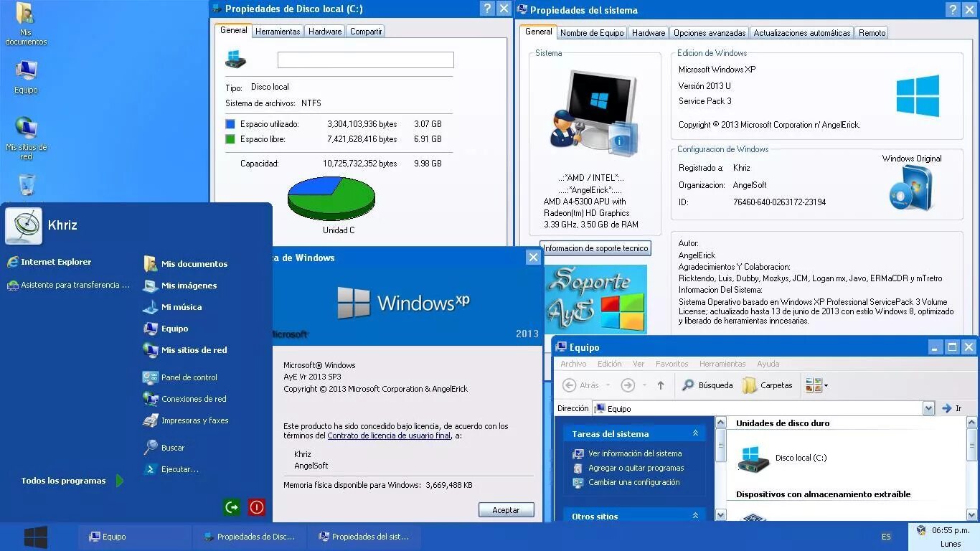The image size is (980, 551).
Task: Select the Equipo desktop icon
Action: 26,77
